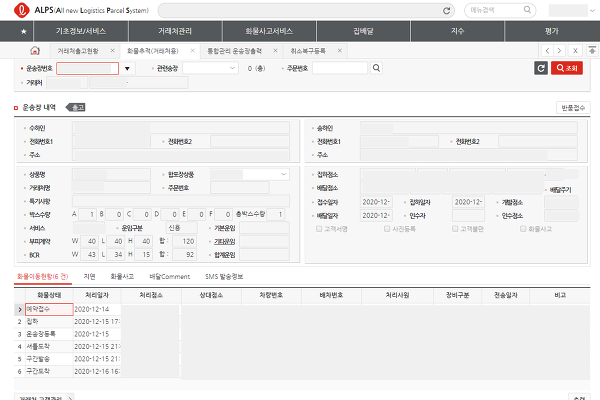This screenshot has width=600, height=400.
Task: Click the 처리사원 column header
Action: click(x=397, y=295)
